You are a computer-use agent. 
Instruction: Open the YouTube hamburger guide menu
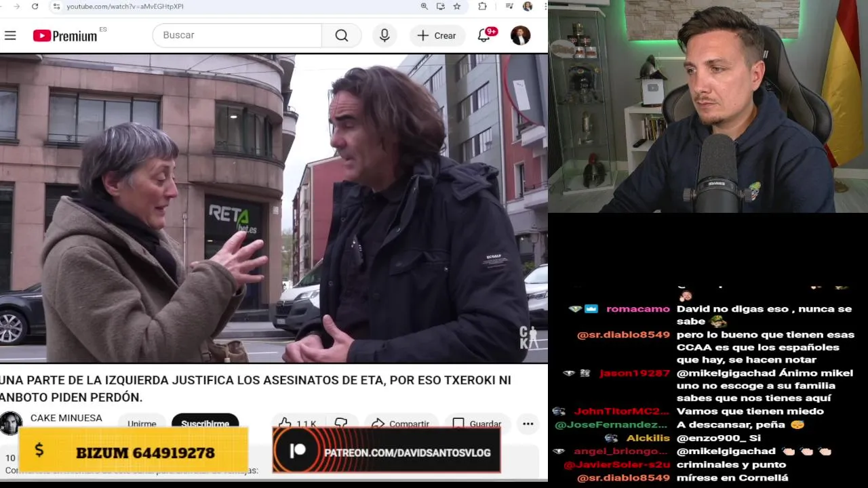10,35
